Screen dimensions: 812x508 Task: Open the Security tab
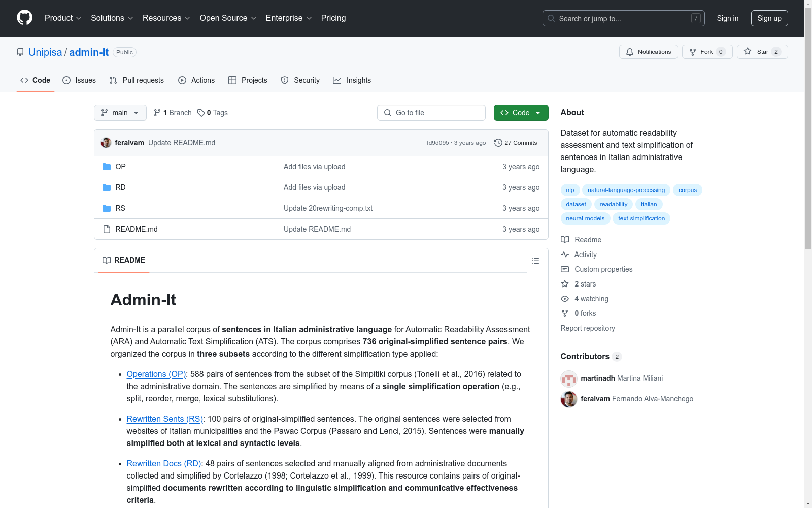pos(300,80)
